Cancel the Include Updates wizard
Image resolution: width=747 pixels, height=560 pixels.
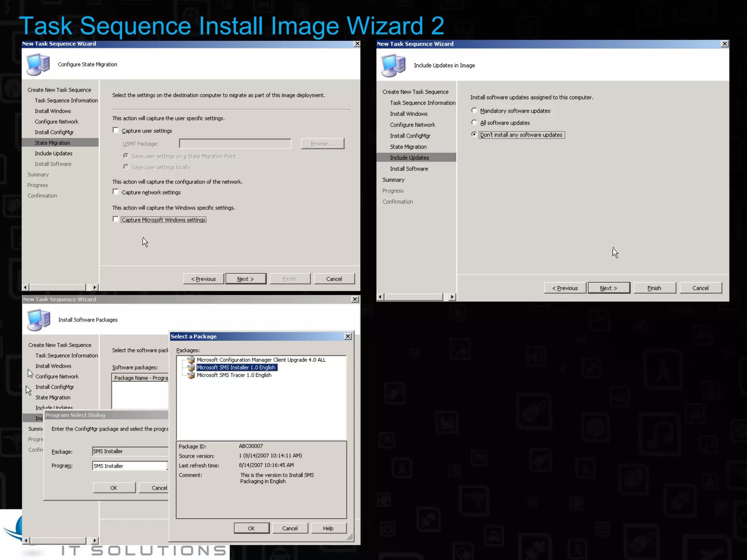(x=701, y=288)
